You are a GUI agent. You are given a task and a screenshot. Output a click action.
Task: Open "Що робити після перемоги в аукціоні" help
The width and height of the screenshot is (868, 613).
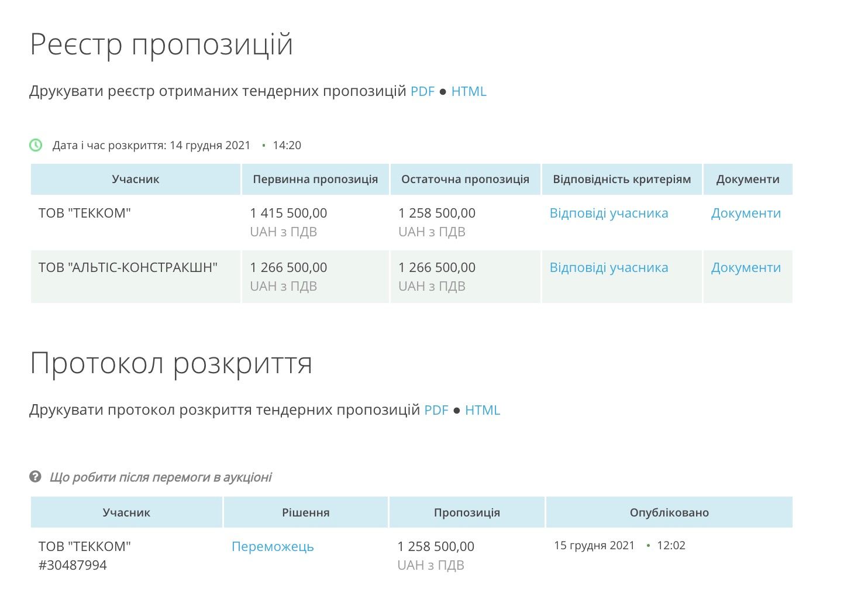[160, 477]
